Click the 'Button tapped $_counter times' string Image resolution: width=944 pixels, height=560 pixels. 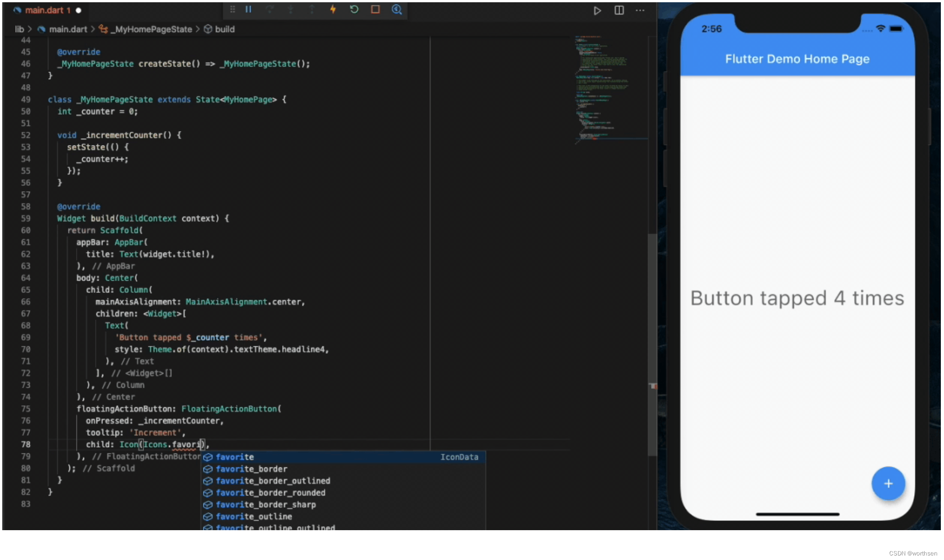click(x=189, y=338)
